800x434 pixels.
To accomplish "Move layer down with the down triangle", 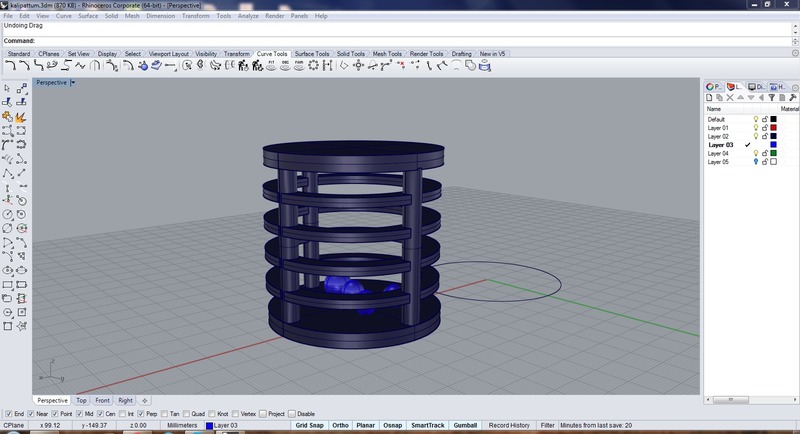I will coord(751,97).
